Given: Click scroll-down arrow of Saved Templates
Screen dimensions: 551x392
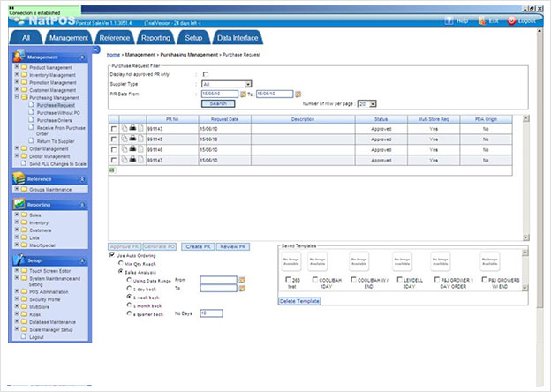Looking at the screenshot, I should [525, 288].
